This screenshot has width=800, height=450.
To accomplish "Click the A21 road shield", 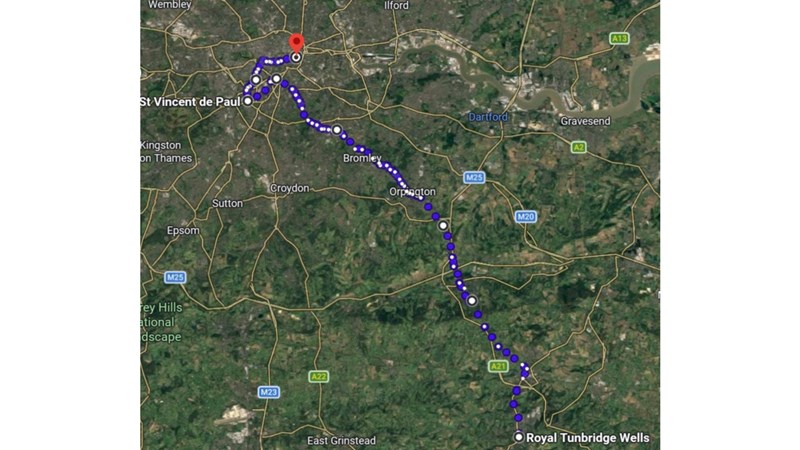I will pos(498,366).
